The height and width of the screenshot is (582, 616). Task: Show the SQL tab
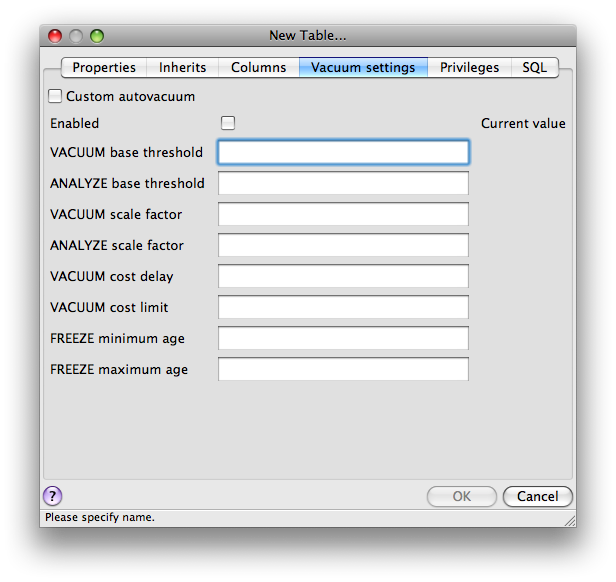(x=534, y=68)
